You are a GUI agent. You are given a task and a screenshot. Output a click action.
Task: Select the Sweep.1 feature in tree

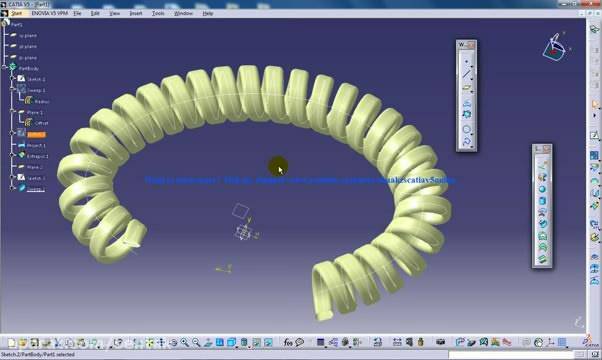36,90
